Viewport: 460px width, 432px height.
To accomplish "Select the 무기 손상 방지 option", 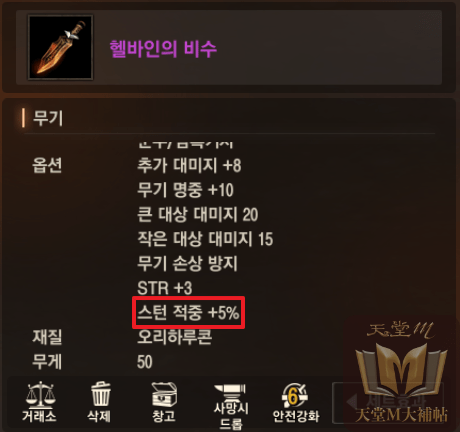I will 188,264.
